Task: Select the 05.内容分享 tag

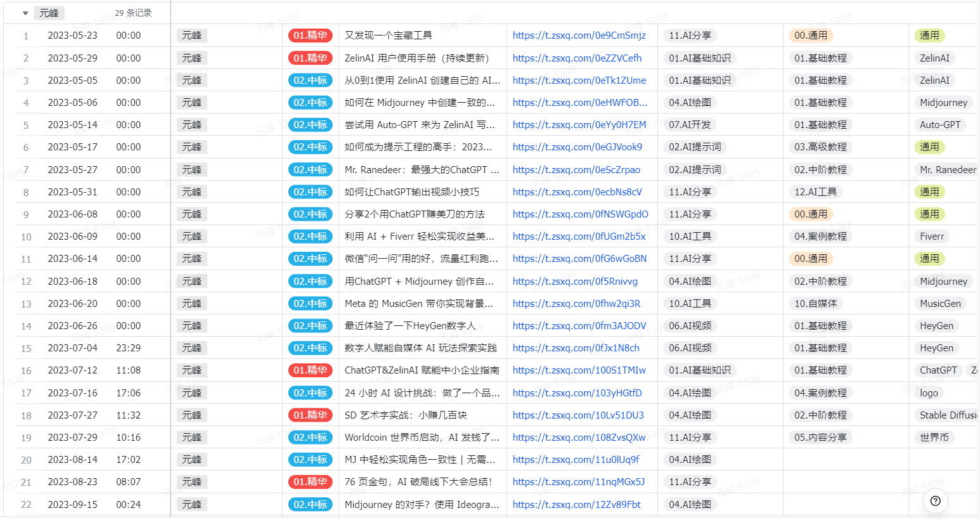Action: (820, 438)
